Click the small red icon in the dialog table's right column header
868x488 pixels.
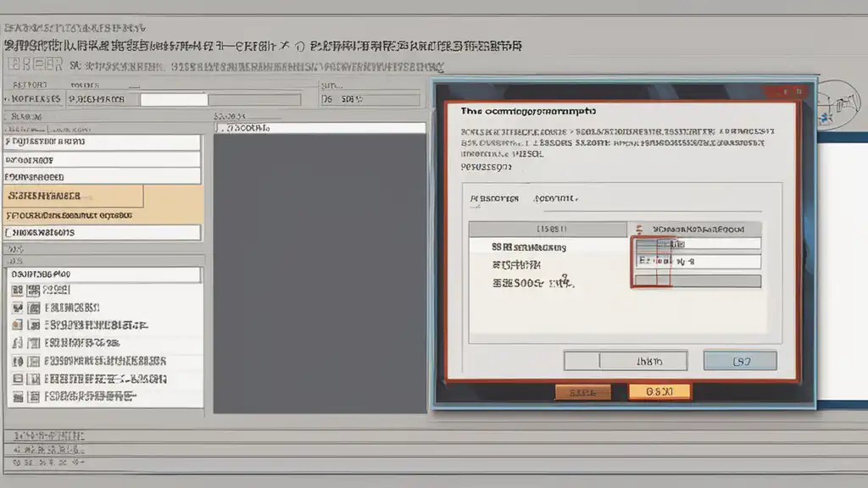click(x=639, y=229)
